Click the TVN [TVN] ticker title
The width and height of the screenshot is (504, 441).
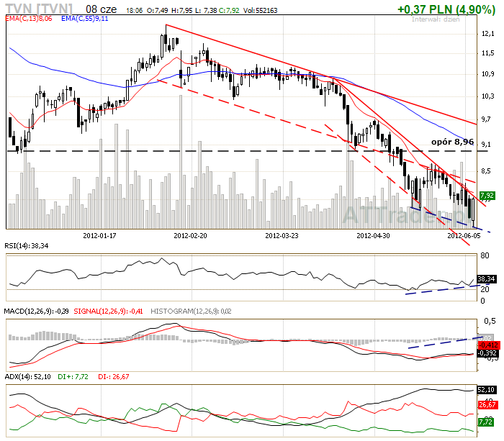pyautogui.click(x=39, y=9)
